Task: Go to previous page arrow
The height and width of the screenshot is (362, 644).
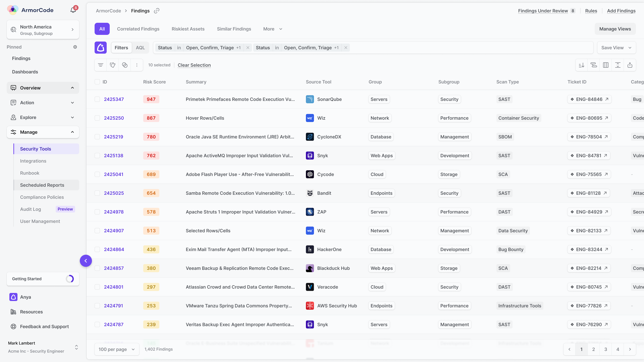Action: point(569,349)
